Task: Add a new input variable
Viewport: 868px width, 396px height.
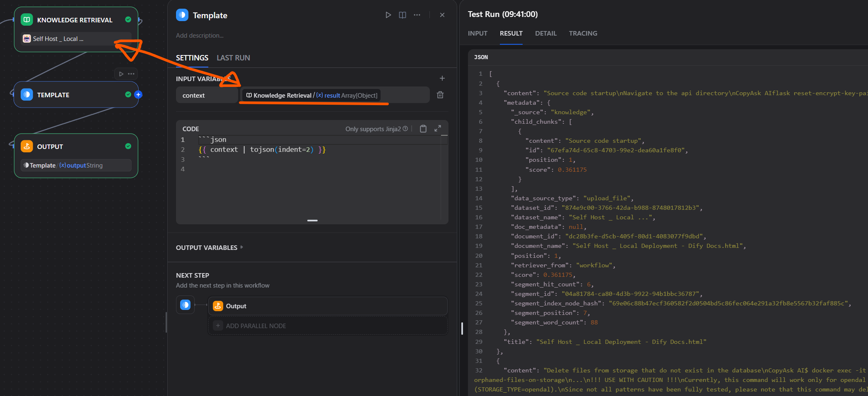Action: [442, 78]
